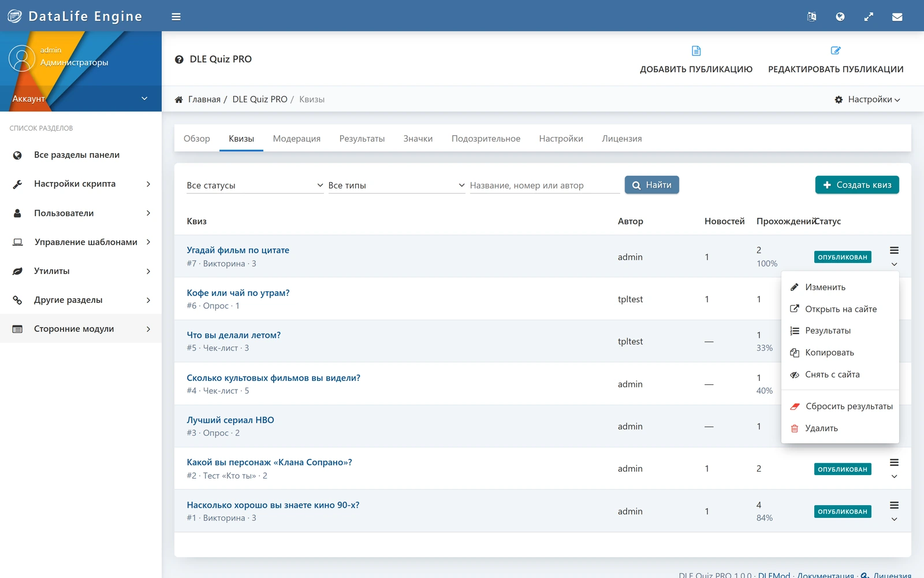924x578 pixels.
Task: Switch to the Модерация tab
Action: [x=297, y=139]
